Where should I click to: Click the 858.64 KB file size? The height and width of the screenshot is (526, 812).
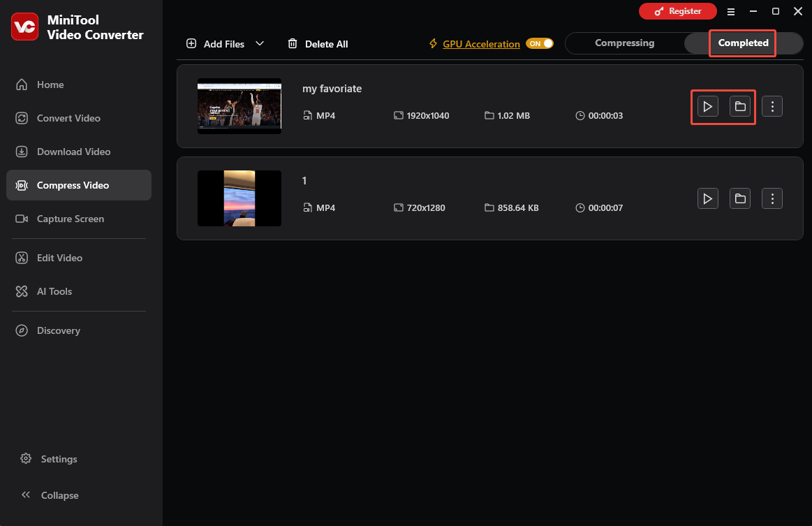click(518, 207)
